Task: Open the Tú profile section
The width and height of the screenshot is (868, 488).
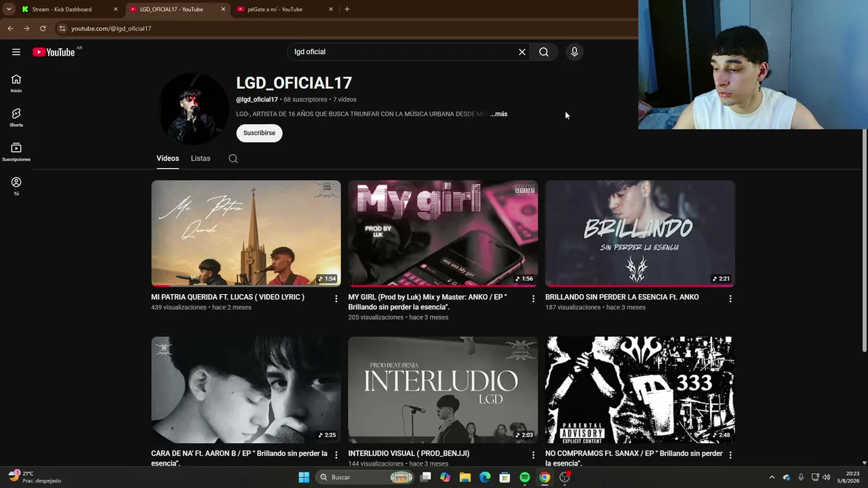Action: [x=16, y=186]
